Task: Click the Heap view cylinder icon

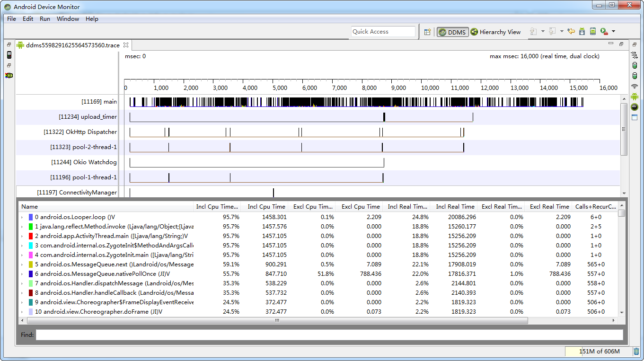Action: click(x=635, y=65)
